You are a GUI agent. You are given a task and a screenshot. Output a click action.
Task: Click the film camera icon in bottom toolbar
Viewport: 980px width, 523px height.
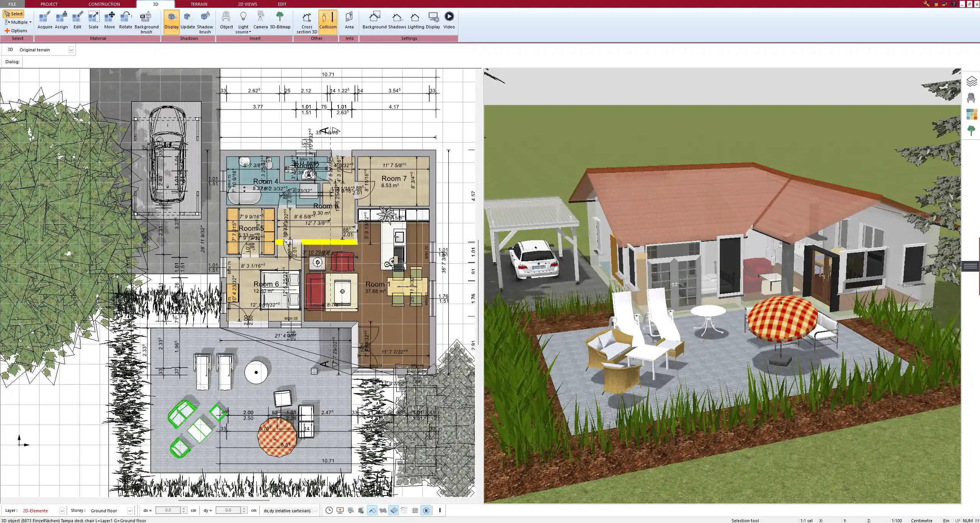click(x=351, y=510)
